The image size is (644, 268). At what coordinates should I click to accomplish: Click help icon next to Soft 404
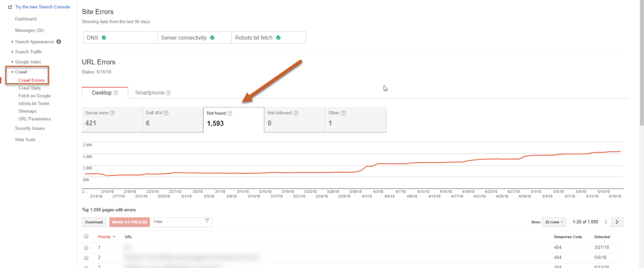point(166,113)
